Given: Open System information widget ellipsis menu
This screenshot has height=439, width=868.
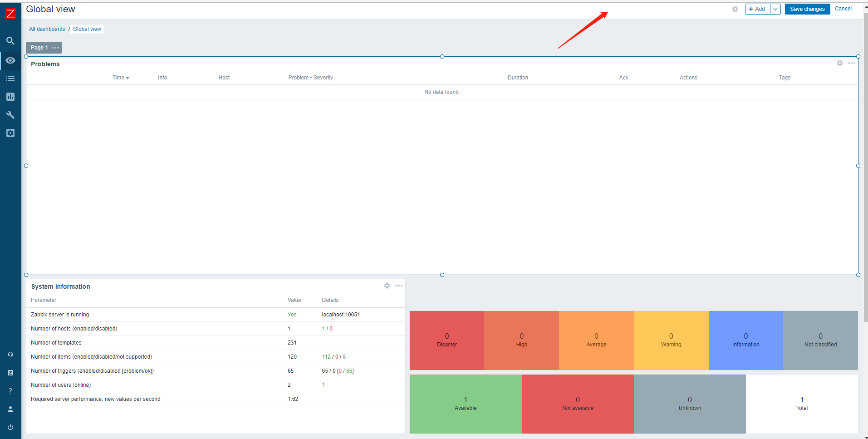Looking at the screenshot, I should point(399,286).
